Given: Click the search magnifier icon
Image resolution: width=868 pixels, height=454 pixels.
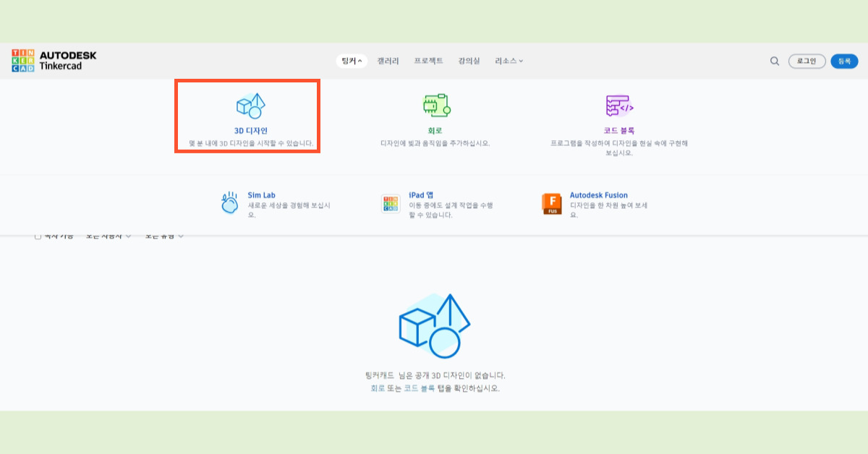Looking at the screenshot, I should [x=775, y=61].
